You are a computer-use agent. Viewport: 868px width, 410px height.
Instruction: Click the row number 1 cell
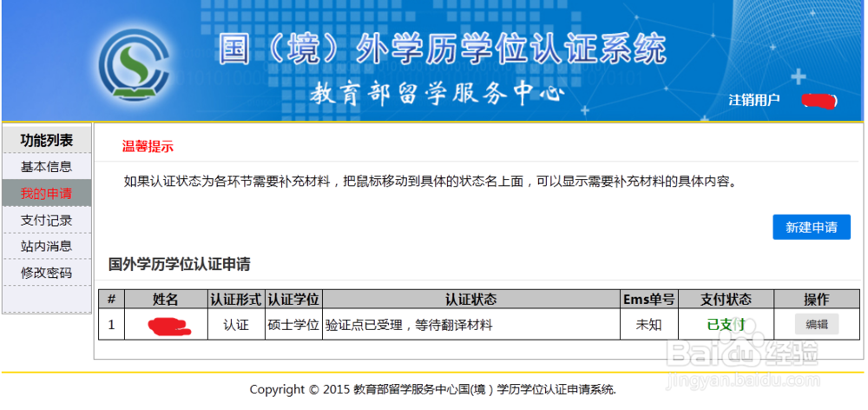point(111,325)
